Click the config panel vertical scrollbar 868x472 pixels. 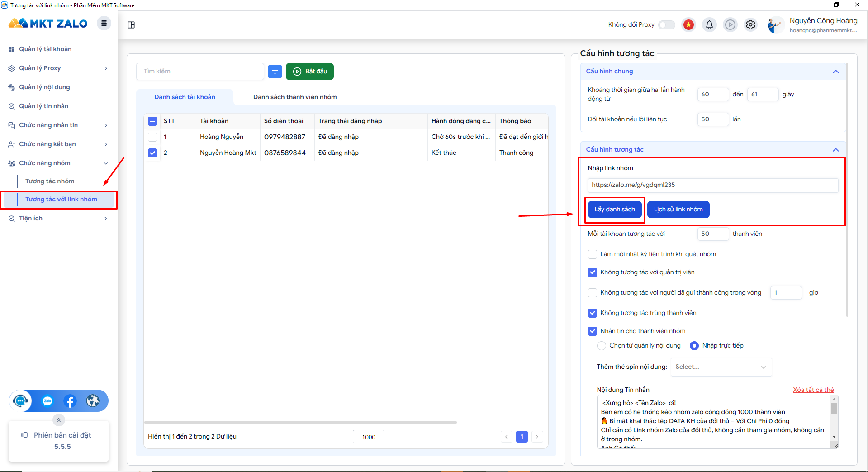tap(847, 190)
